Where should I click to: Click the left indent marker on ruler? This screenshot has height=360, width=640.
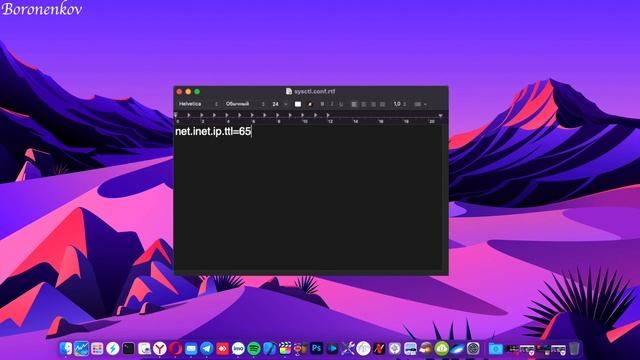click(176, 116)
